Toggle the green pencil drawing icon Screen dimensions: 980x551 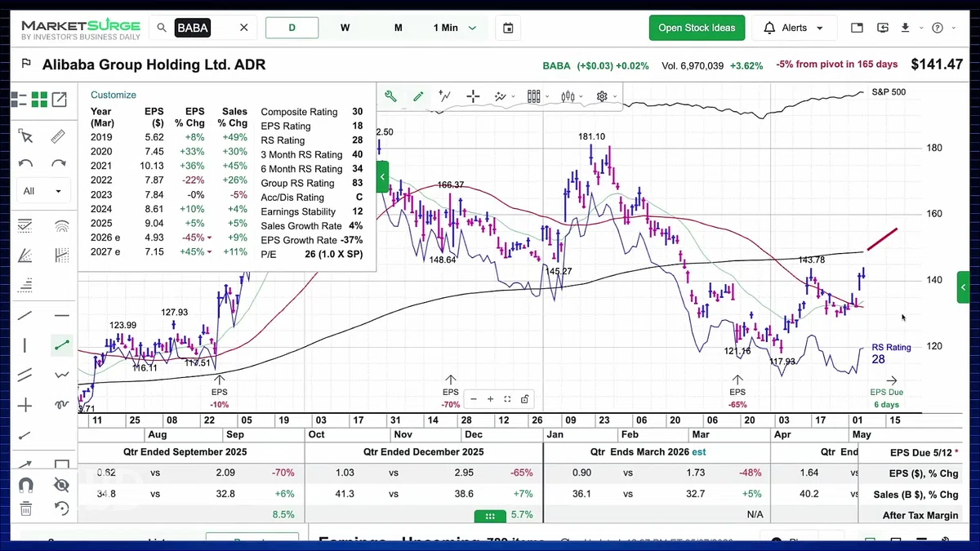point(418,96)
